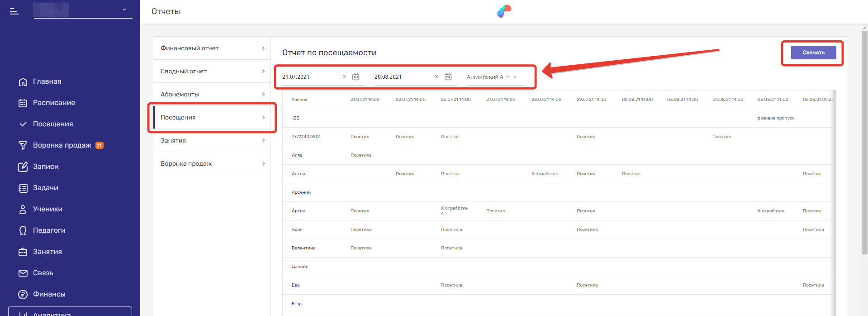Select the Абонементы report tab

(x=212, y=94)
